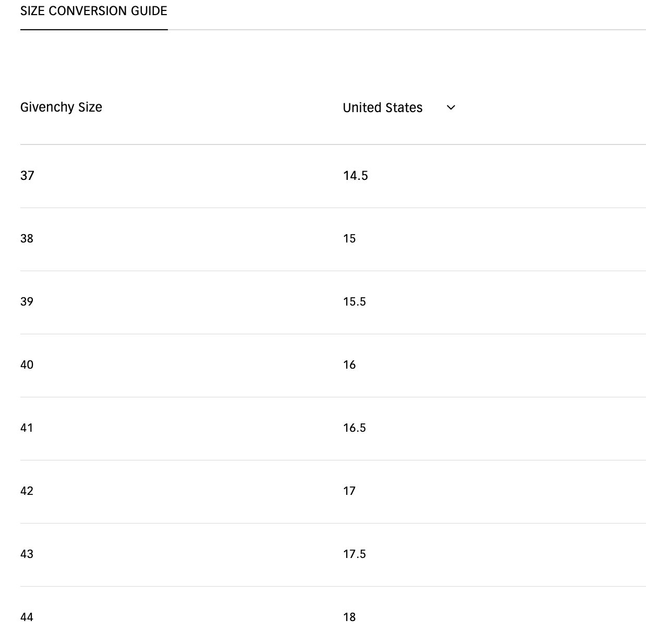Select the 18 US size value
This screenshot has width=646, height=644.
(349, 617)
